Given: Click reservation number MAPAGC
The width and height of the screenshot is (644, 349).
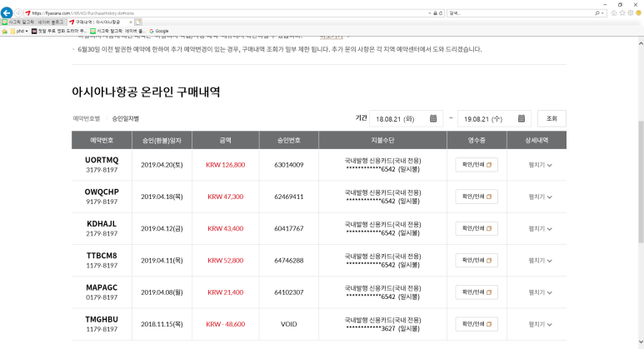Looking at the screenshot, I should click(102, 287).
